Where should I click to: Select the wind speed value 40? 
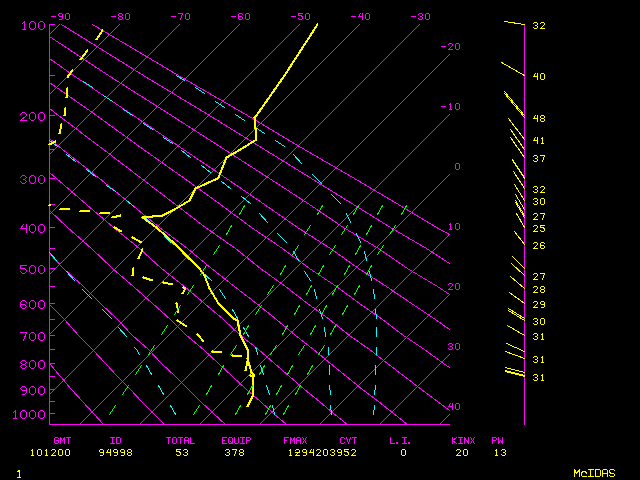538,76
